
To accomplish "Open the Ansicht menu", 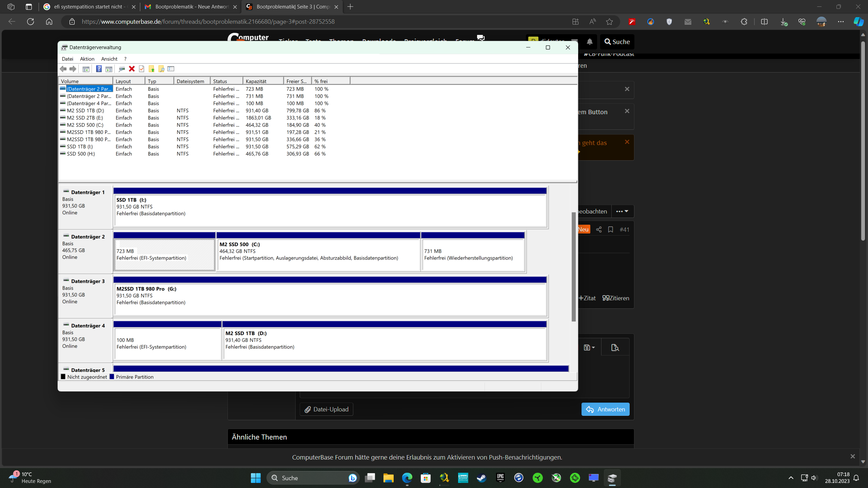I will click(x=109, y=59).
